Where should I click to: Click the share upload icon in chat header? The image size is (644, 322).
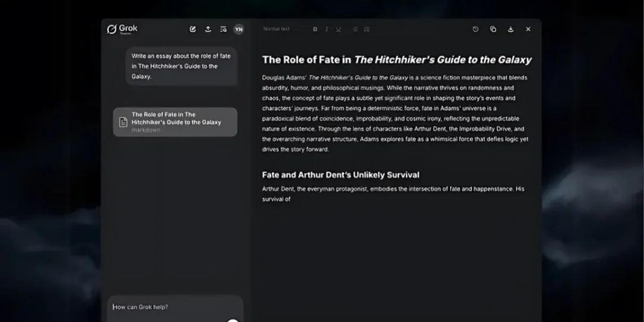tap(208, 29)
